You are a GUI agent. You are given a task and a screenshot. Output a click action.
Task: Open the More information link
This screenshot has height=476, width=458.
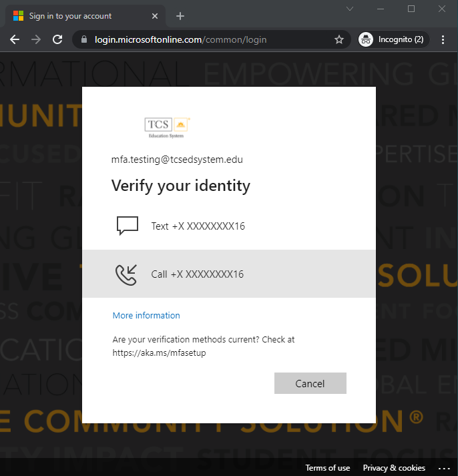tap(146, 315)
